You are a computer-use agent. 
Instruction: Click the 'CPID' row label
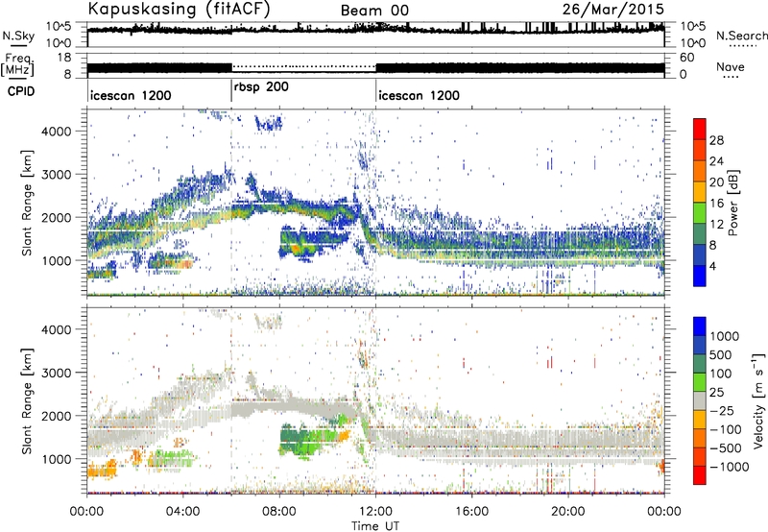pyautogui.click(x=21, y=91)
